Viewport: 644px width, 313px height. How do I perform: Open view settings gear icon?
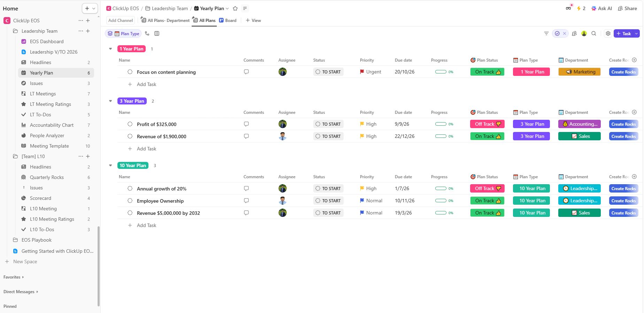tap(608, 33)
